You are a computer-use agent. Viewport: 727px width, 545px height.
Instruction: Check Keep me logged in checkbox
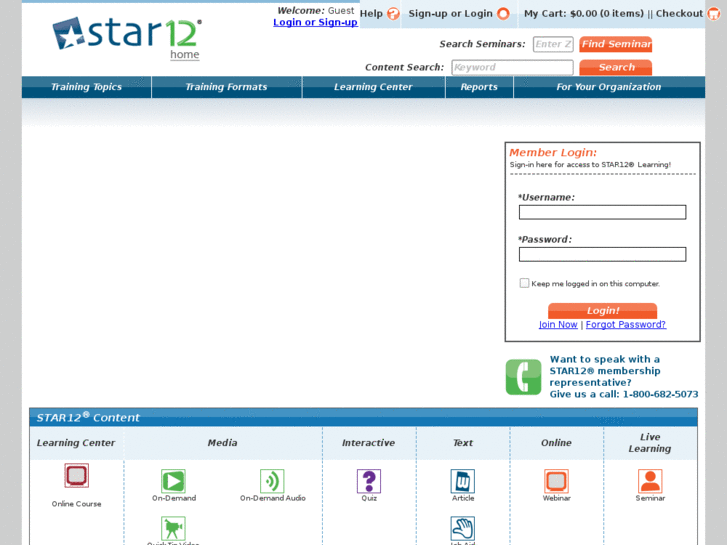point(524,283)
